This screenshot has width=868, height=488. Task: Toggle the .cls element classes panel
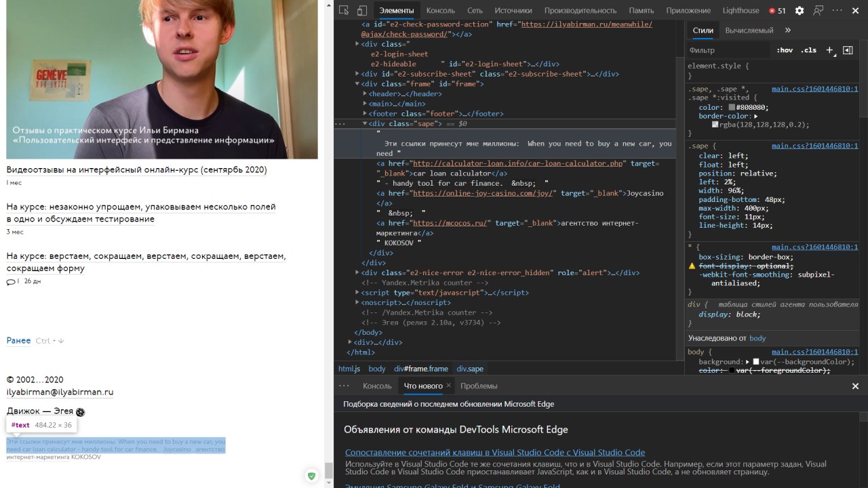[x=808, y=50]
